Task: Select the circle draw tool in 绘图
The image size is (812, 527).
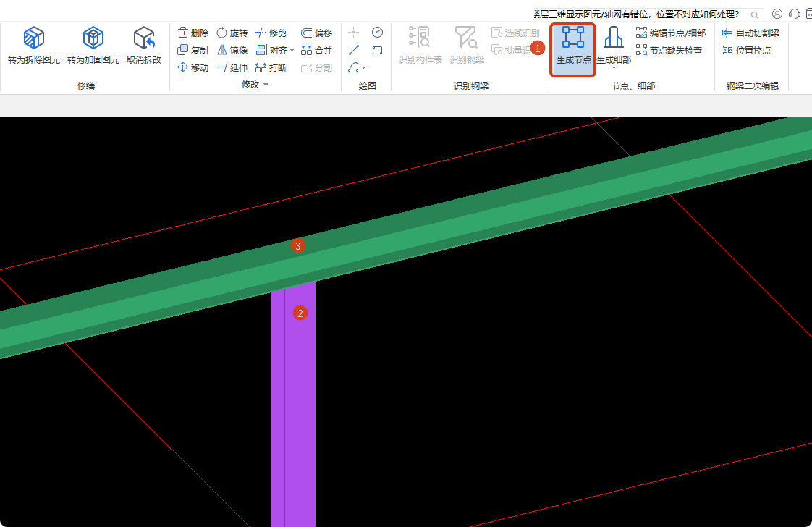Action: 378,32
